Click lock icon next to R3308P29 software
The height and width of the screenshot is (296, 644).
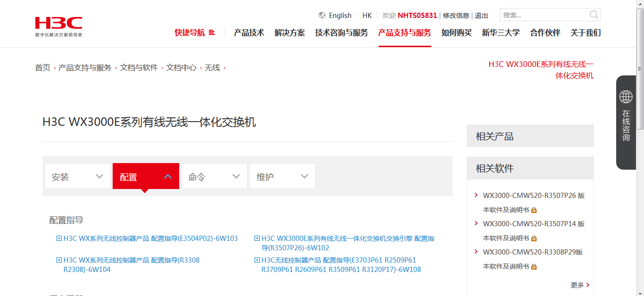click(x=534, y=267)
